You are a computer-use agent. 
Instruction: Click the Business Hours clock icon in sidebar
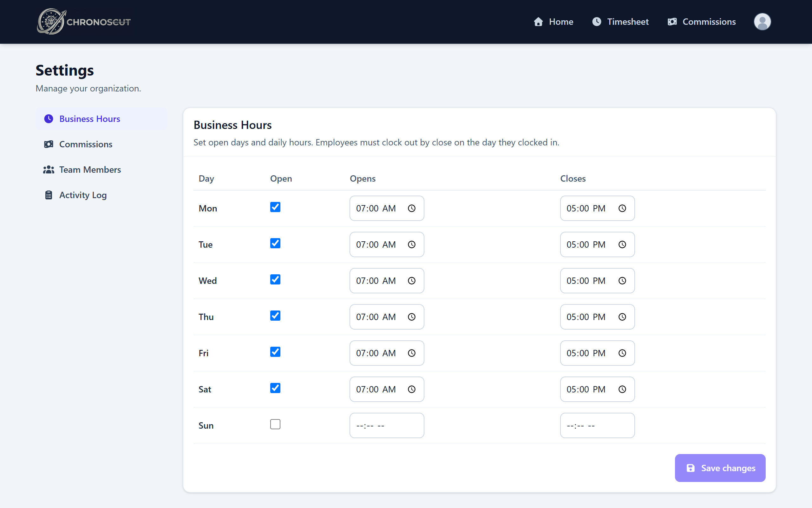pyautogui.click(x=49, y=119)
